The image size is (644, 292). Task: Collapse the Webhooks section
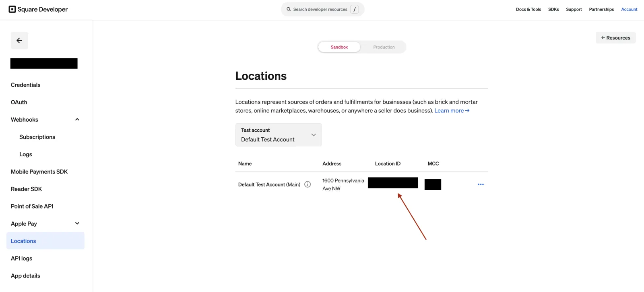coord(77,120)
